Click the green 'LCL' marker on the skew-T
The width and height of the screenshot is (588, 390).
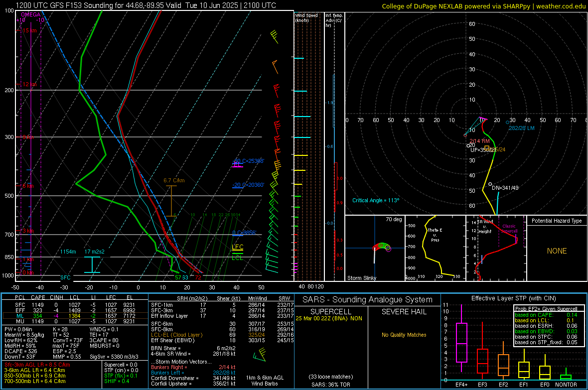click(237, 258)
